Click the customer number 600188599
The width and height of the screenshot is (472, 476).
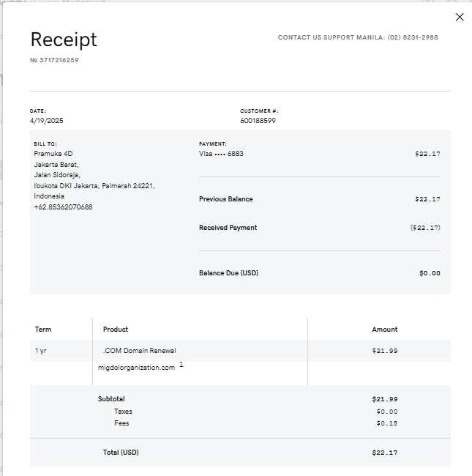258,121
